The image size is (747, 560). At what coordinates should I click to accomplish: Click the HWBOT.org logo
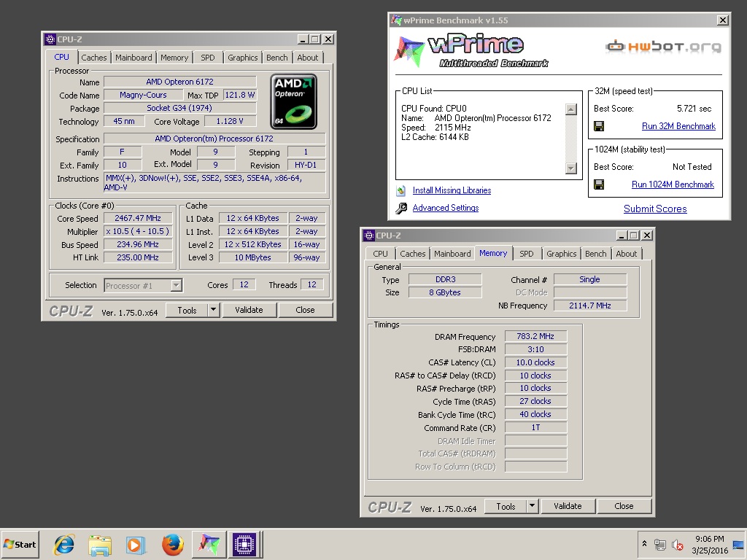point(664,46)
